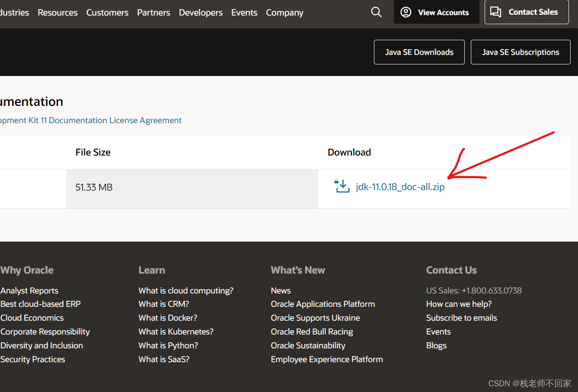Open the footer Events link under Contact Us

coord(438,332)
